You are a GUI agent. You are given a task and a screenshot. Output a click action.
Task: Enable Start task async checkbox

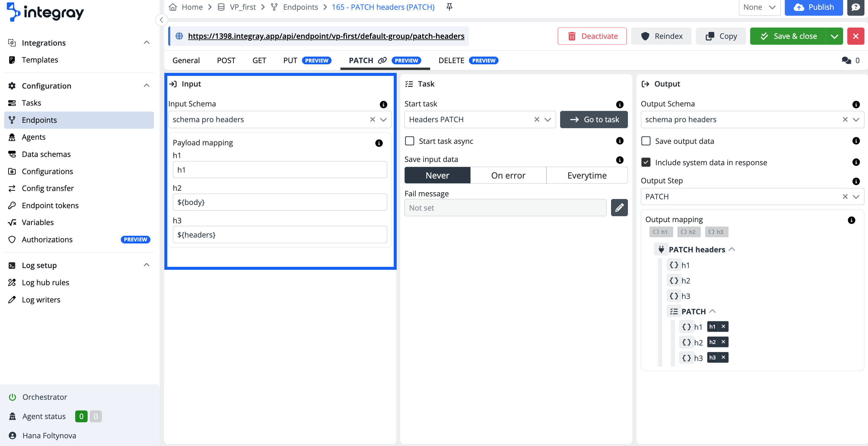[409, 141]
